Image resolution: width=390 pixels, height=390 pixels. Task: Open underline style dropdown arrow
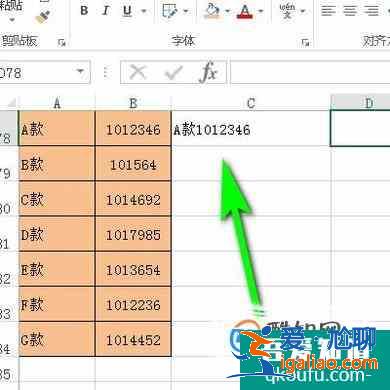pos(144,11)
